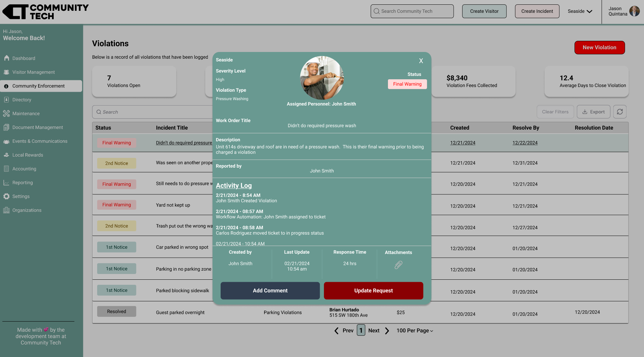644x357 pixels.
Task: Click the Resolve By column header
Action: (526, 128)
